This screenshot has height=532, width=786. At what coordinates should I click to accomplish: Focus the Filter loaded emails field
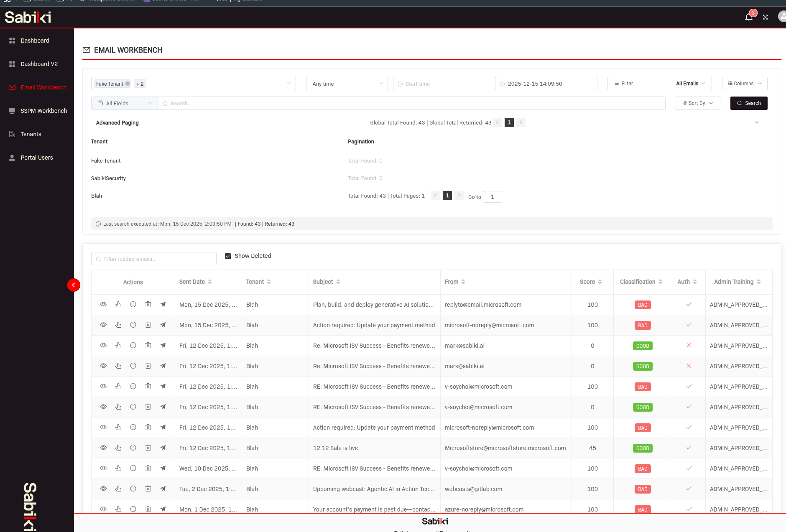pyautogui.click(x=154, y=259)
